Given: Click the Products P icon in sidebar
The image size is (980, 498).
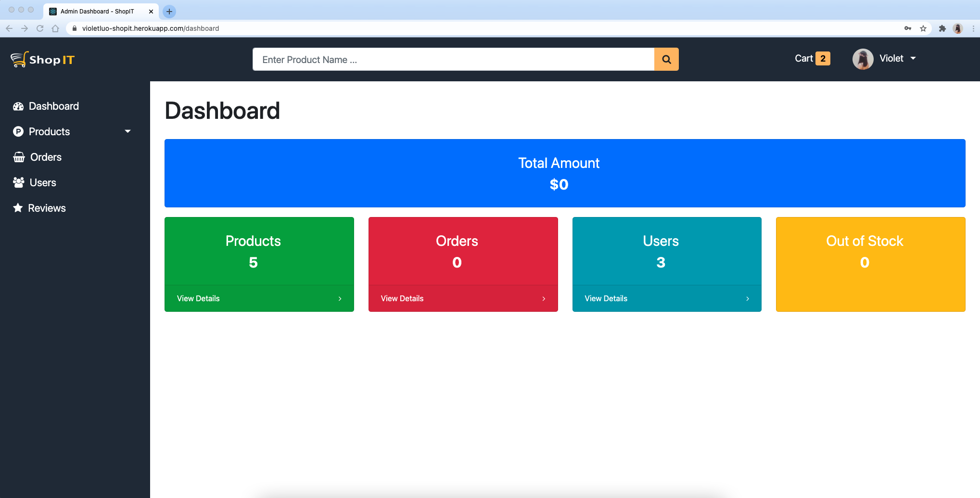Looking at the screenshot, I should pos(18,131).
